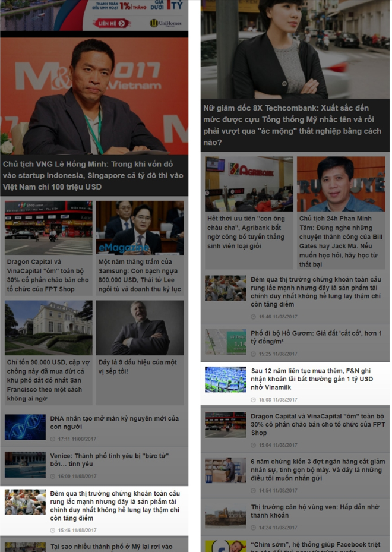Open the F&N Vinamilk profit article headline
The height and width of the screenshot is (552, 392).
[x=311, y=379]
